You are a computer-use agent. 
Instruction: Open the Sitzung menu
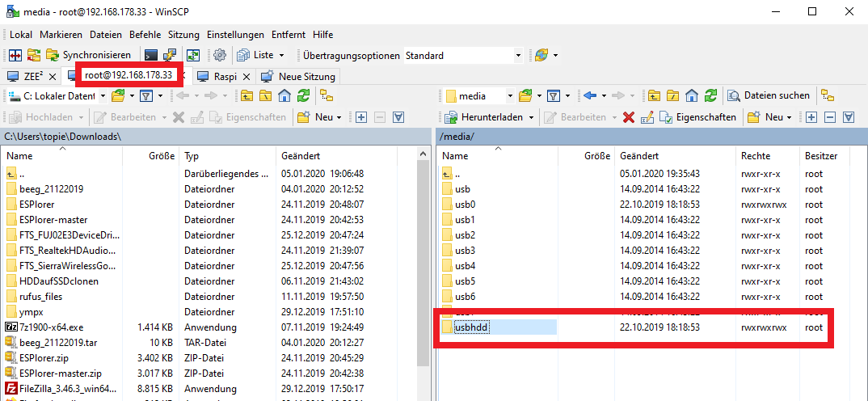(x=183, y=35)
